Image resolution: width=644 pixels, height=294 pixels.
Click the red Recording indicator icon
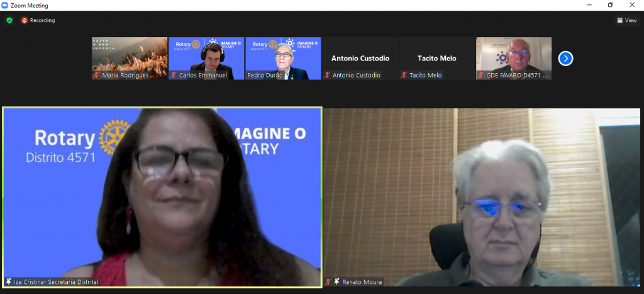[x=25, y=20]
